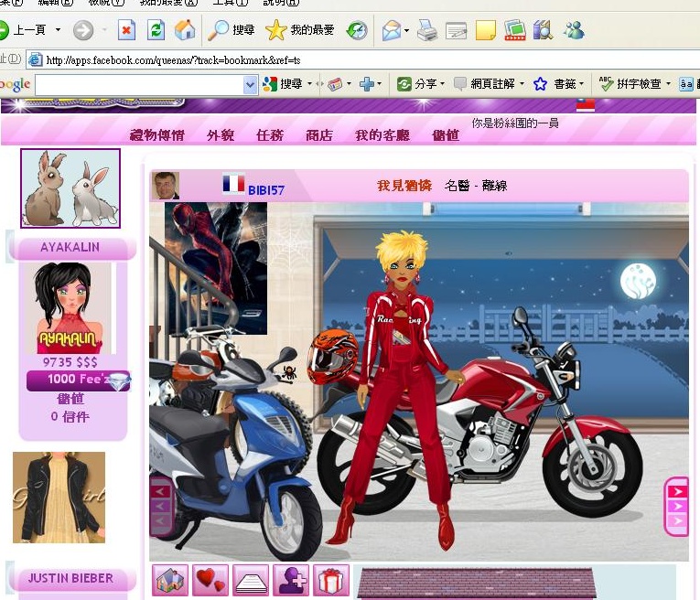Viewport: 700px width, 600px height.
Task: Click the Mail envelope icon
Action: click(392, 30)
